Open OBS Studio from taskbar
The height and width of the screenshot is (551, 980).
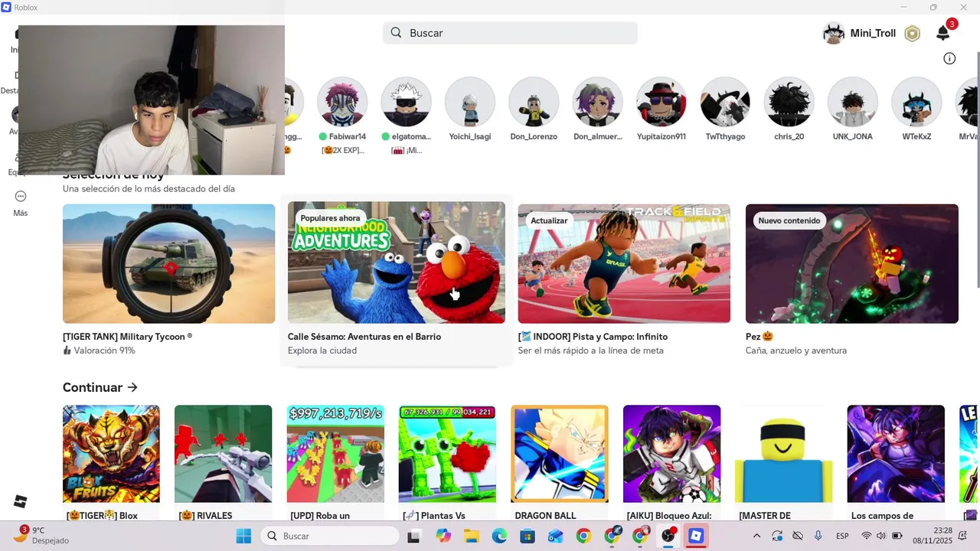[668, 536]
